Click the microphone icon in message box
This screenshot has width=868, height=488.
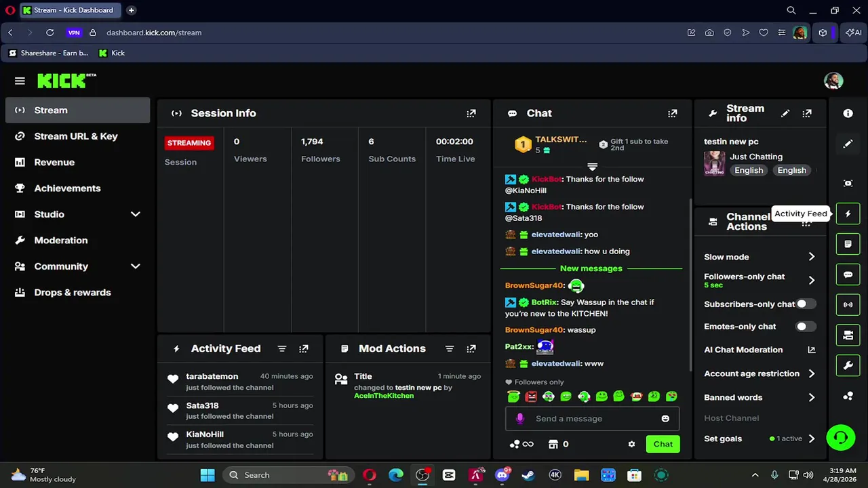(520, 419)
